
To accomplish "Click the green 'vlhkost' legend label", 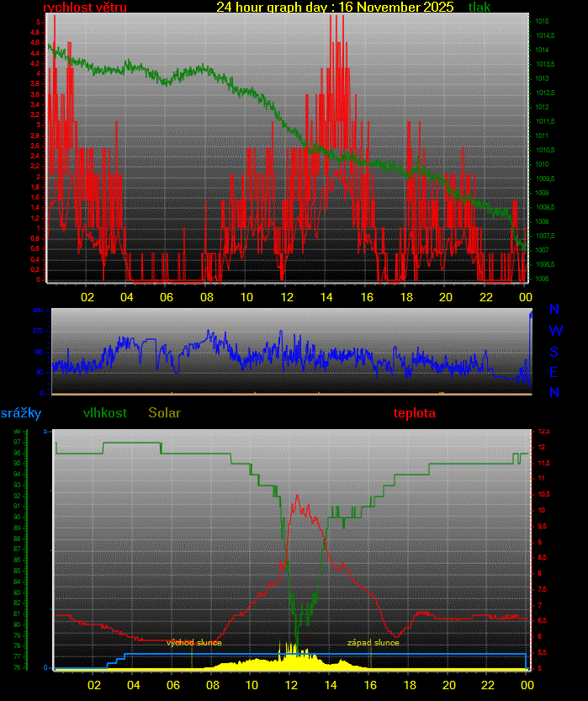I will (x=105, y=413).
